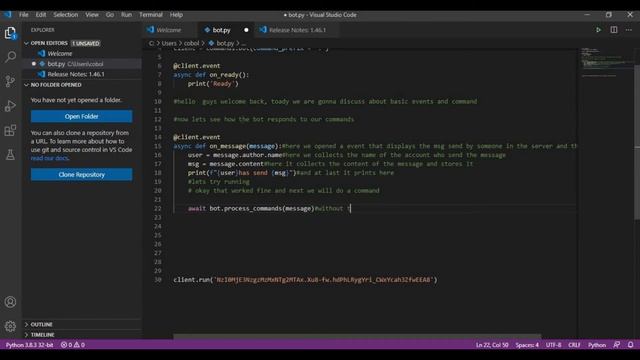
Task: Click the editor horizontal scrollbar
Action: [357, 337]
